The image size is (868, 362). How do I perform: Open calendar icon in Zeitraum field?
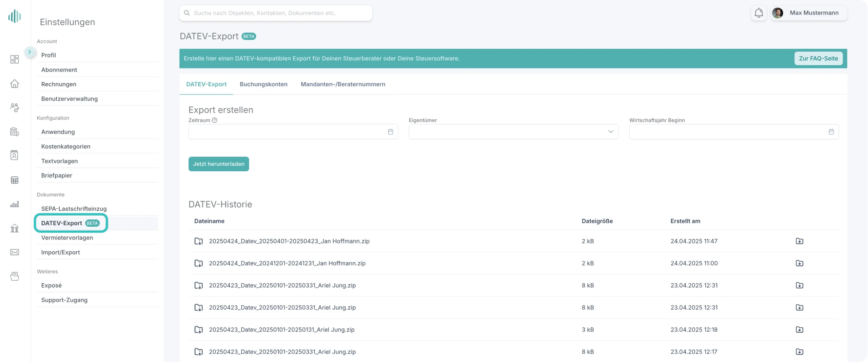click(x=391, y=132)
